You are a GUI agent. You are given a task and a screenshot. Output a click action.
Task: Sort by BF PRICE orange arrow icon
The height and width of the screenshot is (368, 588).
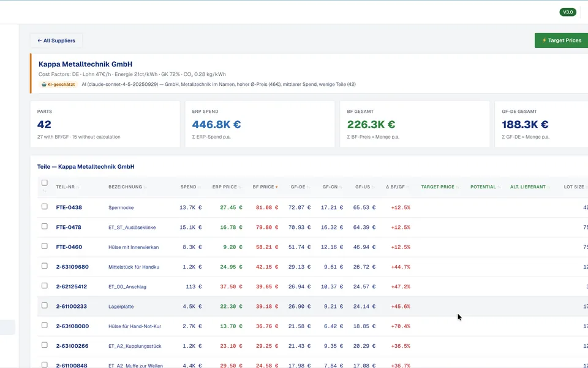(x=277, y=187)
